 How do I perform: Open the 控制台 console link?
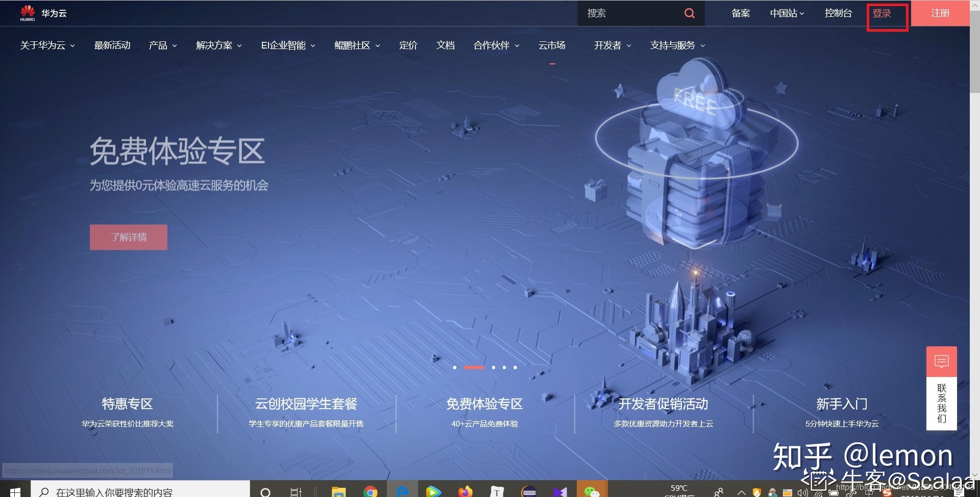838,13
